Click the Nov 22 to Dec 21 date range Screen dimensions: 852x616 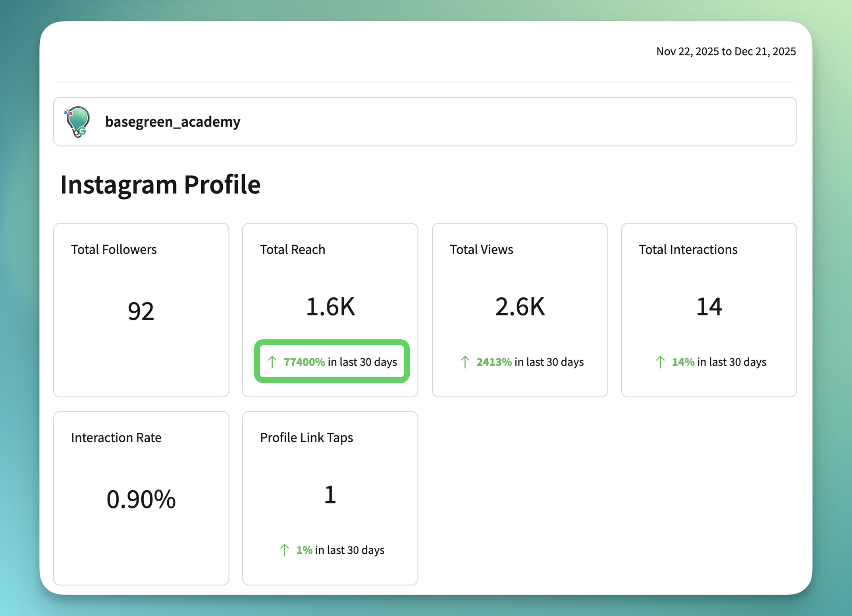pos(725,52)
